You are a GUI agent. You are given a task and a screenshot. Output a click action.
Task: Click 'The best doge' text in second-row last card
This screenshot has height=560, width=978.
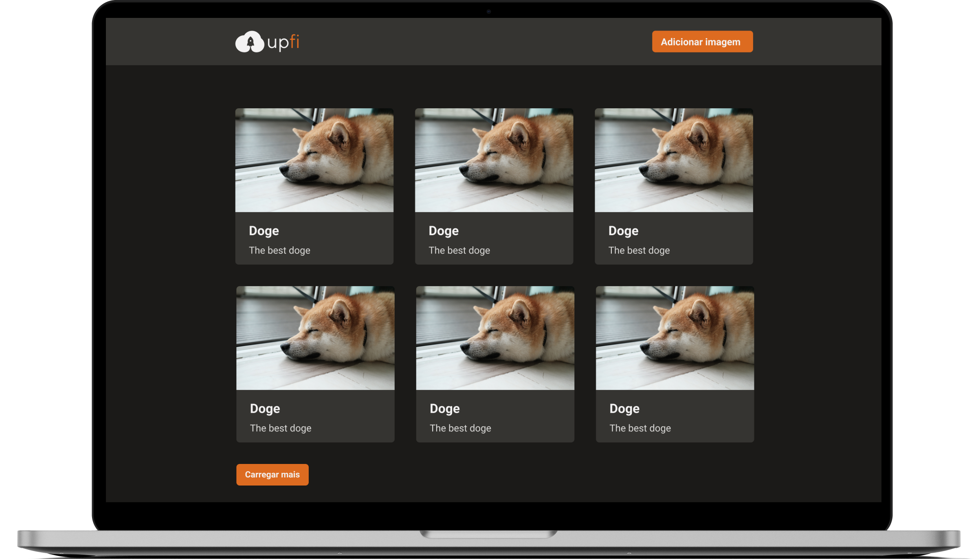(x=640, y=428)
